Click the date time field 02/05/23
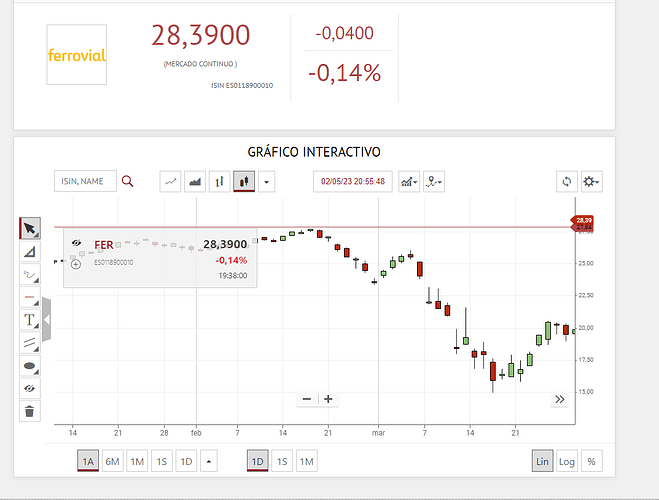The width and height of the screenshot is (659, 500). tap(353, 182)
